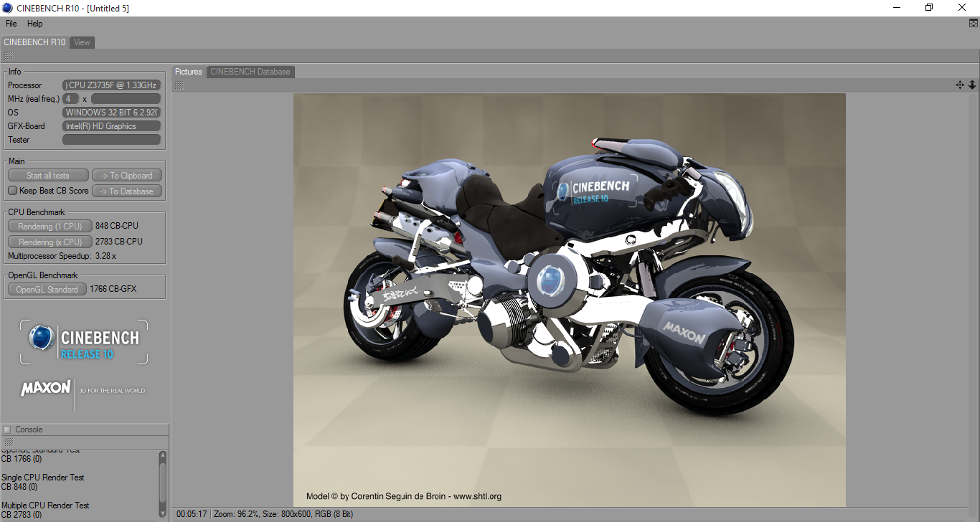
Task: Click Multiprocessor Speedup 3.28 x text
Action: tap(62, 256)
